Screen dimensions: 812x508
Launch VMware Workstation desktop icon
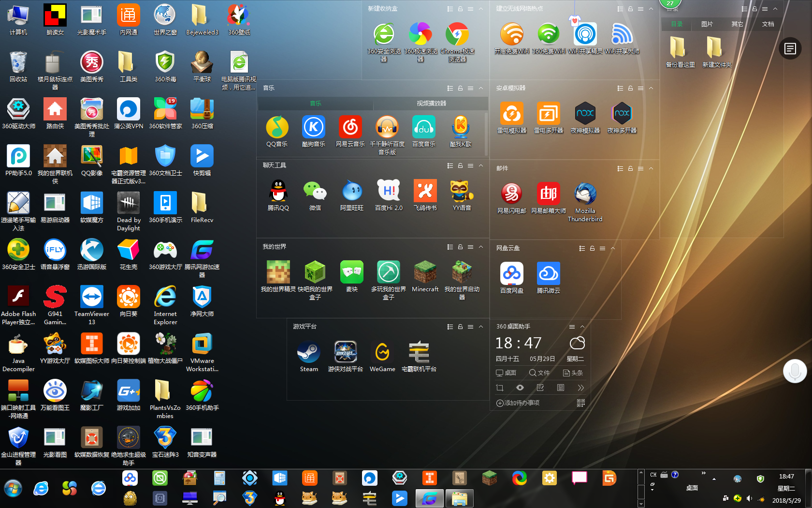click(202, 344)
